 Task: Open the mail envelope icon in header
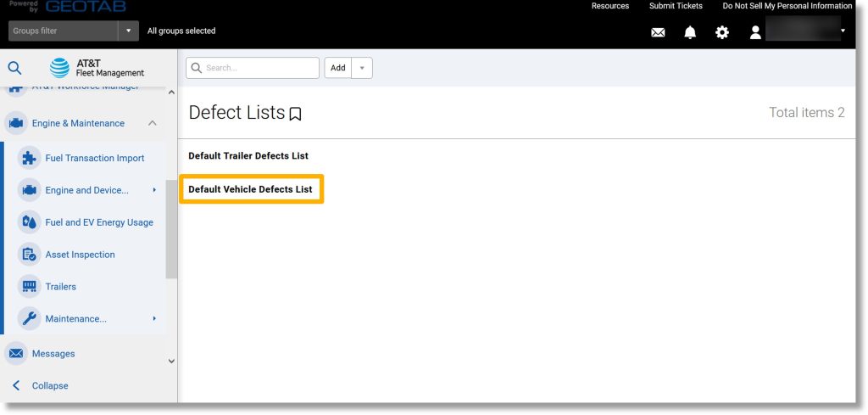click(x=658, y=33)
